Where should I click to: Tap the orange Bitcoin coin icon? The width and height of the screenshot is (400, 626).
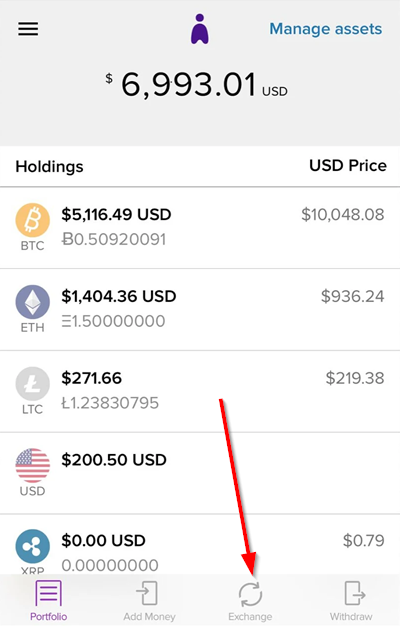point(33,220)
